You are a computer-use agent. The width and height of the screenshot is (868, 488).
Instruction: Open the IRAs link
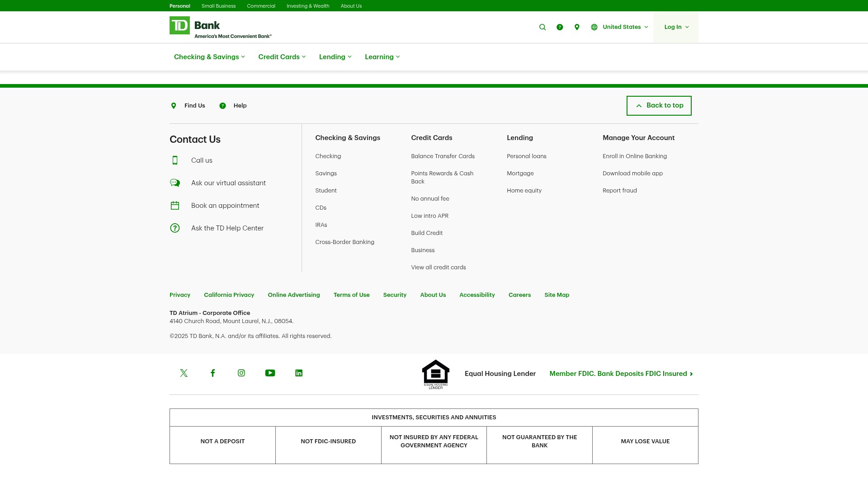click(x=321, y=225)
